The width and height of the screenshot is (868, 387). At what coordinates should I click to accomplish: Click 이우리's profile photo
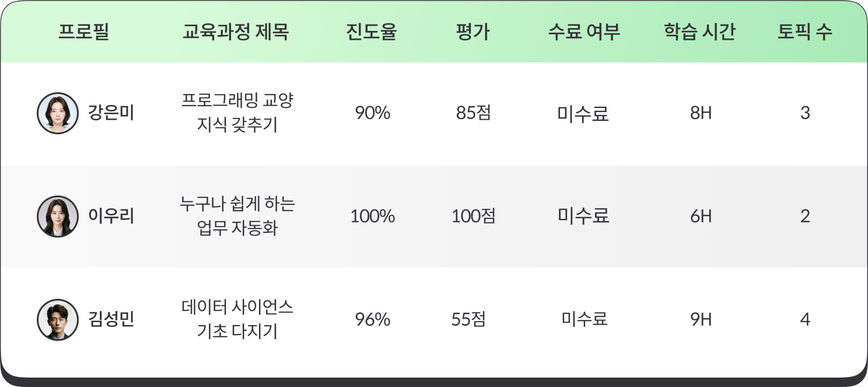tap(58, 217)
